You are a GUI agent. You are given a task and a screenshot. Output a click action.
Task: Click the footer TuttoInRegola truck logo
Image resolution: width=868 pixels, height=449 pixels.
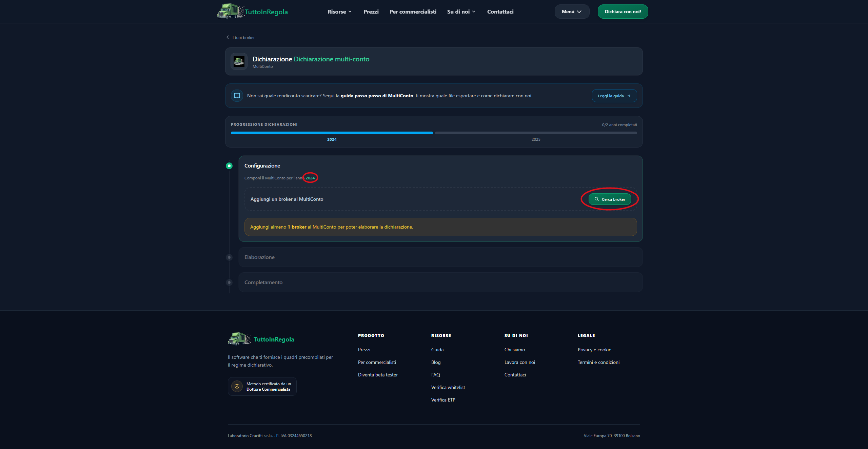[x=239, y=339]
